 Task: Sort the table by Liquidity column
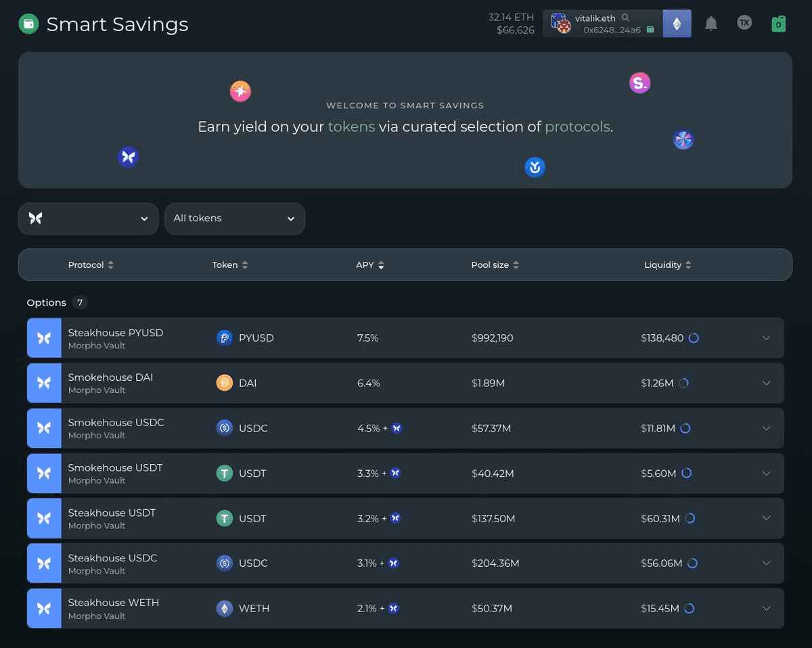pyautogui.click(x=667, y=265)
